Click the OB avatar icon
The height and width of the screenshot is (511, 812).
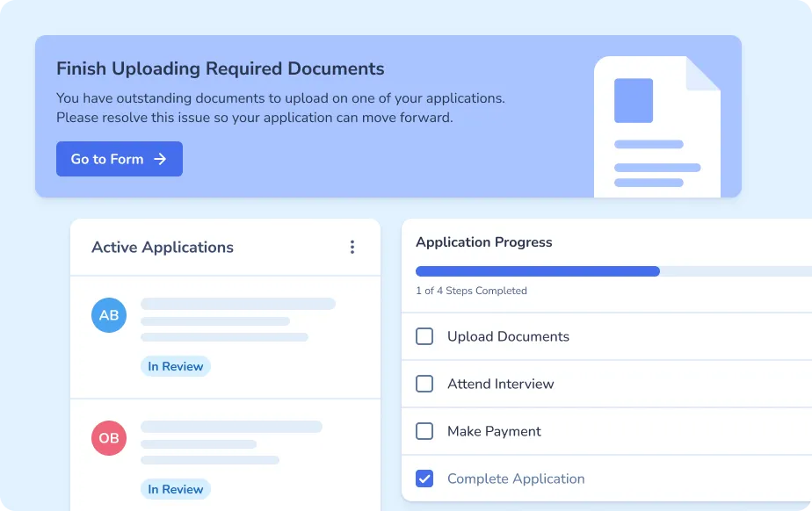pyautogui.click(x=109, y=438)
